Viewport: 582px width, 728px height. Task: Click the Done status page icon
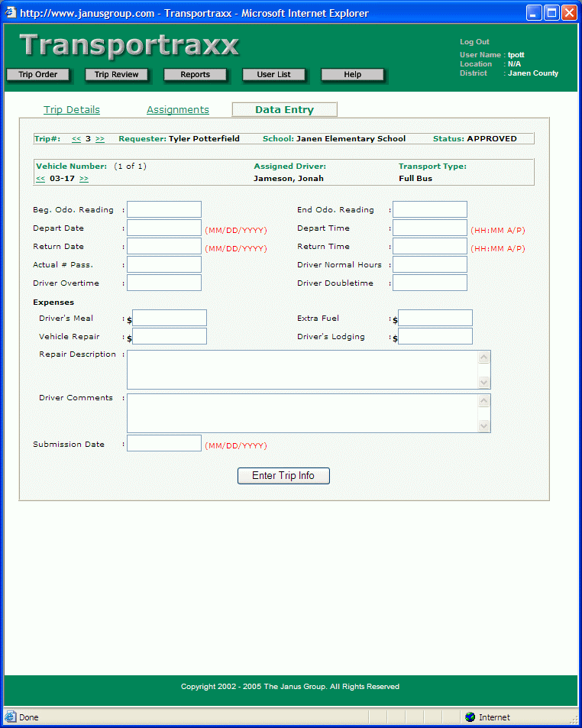10,717
